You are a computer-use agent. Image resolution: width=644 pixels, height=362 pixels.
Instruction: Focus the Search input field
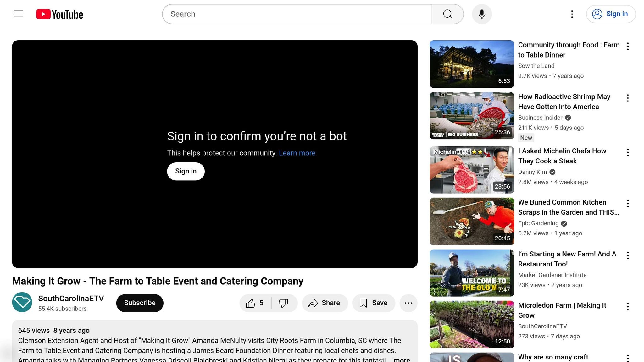[x=297, y=14]
